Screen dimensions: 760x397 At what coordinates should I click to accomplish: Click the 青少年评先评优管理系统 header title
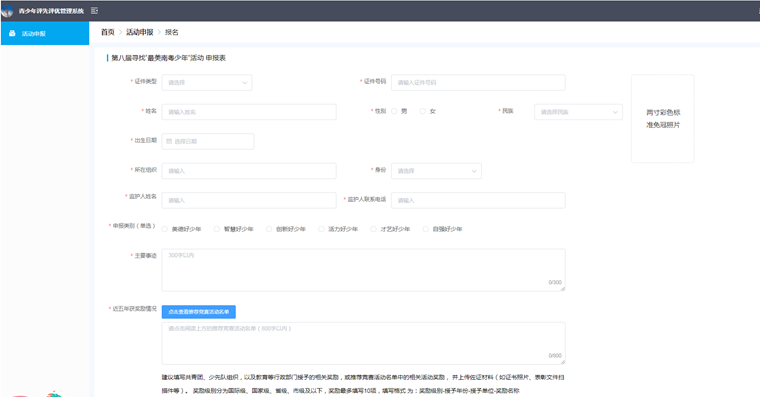coord(51,11)
